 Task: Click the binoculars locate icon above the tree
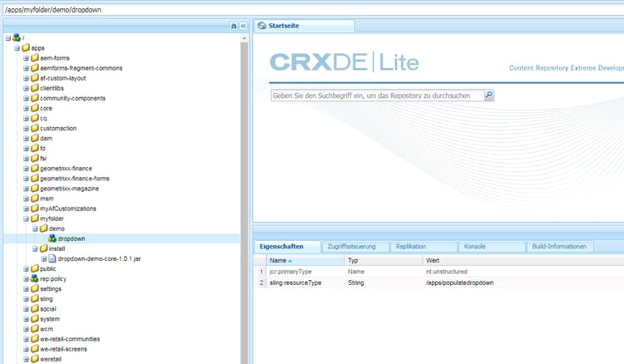(234, 26)
